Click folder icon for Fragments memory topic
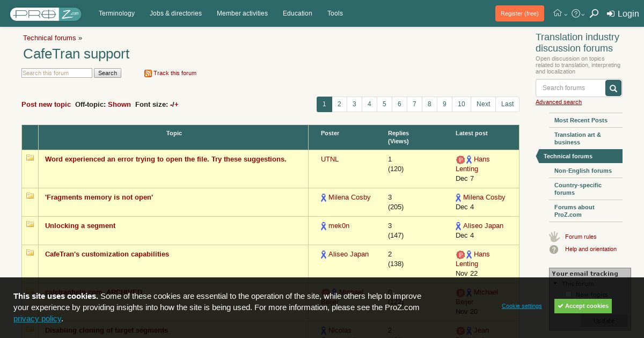Image resolution: width=644 pixels, height=338 pixels. (30, 196)
